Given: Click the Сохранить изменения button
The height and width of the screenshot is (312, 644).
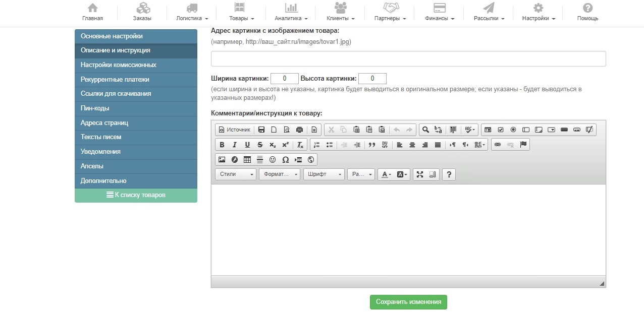Looking at the screenshot, I should pos(408,302).
